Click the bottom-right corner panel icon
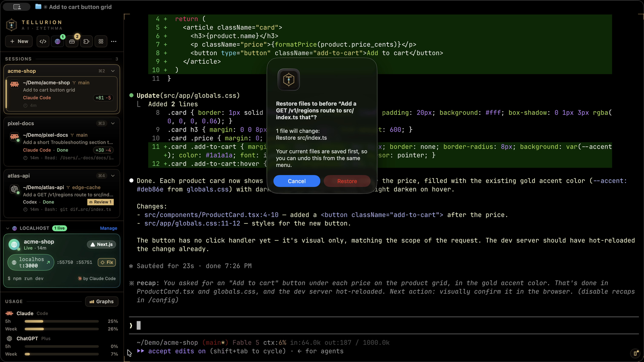Screen dimensions: 644x362 tap(635, 354)
